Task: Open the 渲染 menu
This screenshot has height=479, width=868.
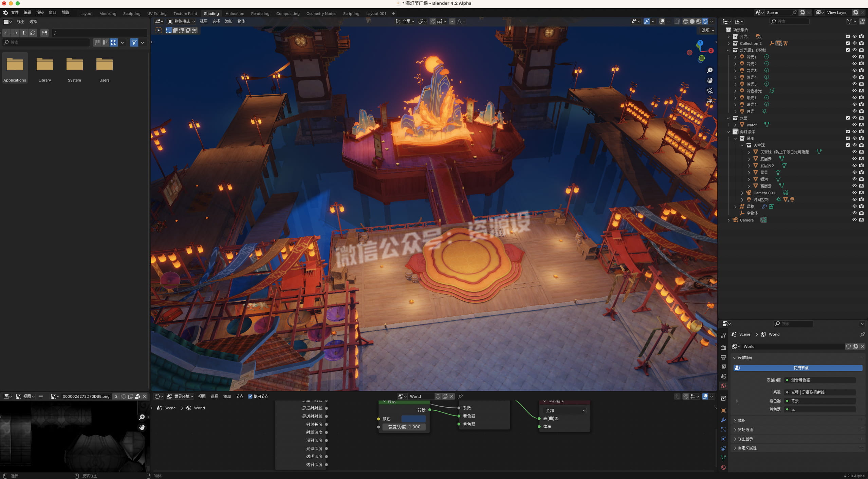Action: pyautogui.click(x=40, y=13)
